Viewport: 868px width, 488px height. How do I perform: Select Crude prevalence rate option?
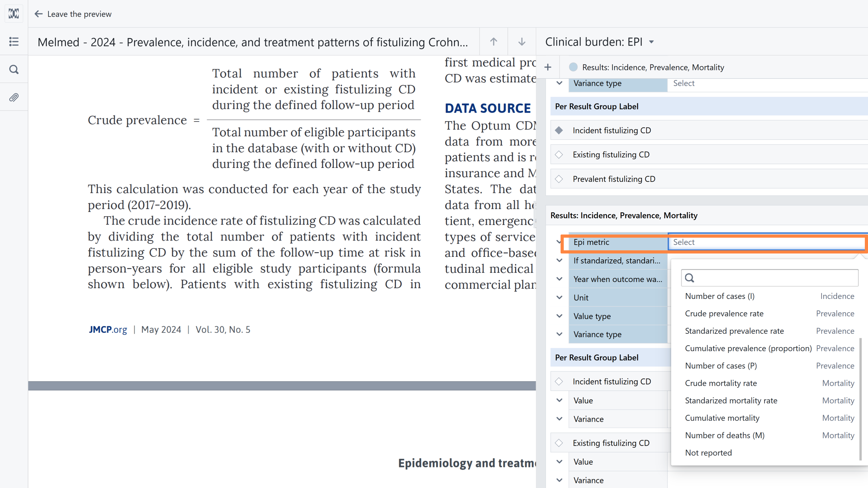point(770,314)
